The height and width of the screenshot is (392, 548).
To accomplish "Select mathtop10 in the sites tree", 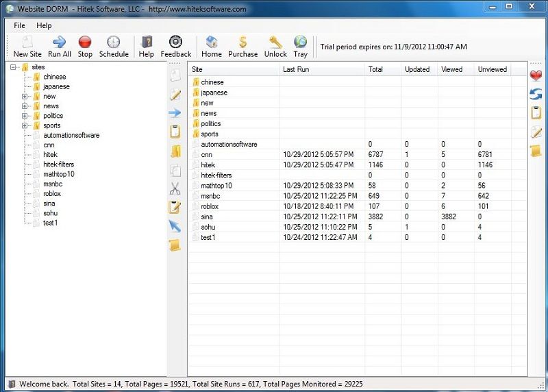I will [x=59, y=174].
